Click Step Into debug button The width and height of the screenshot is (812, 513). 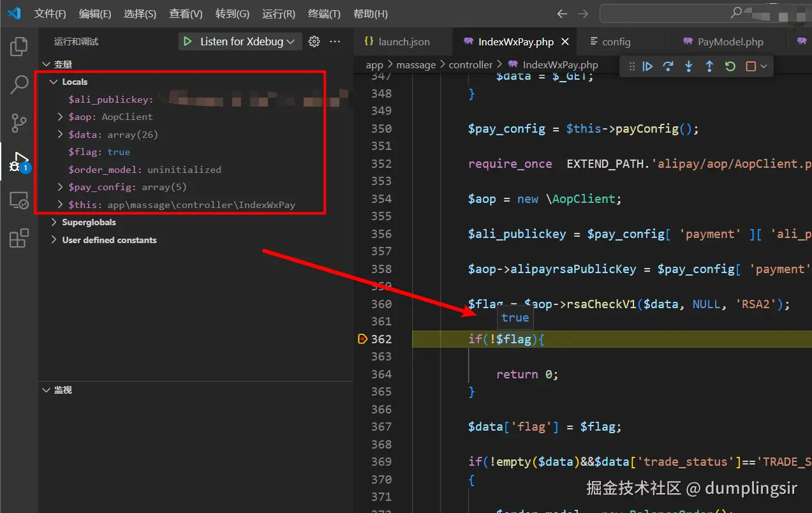pos(689,66)
